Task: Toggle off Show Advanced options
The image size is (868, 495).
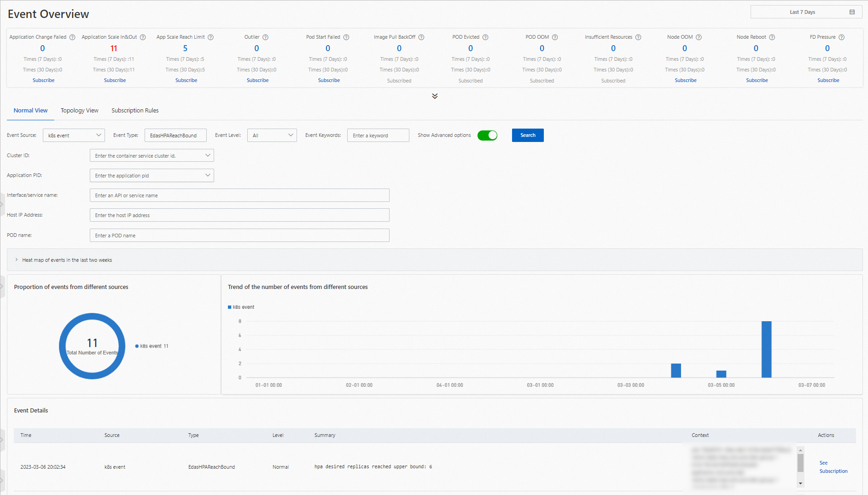Action: coord(487,135)
